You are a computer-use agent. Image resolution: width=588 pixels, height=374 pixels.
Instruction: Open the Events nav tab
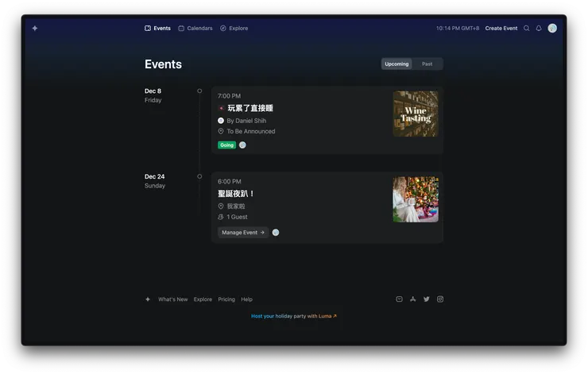(x=157, y=28)
